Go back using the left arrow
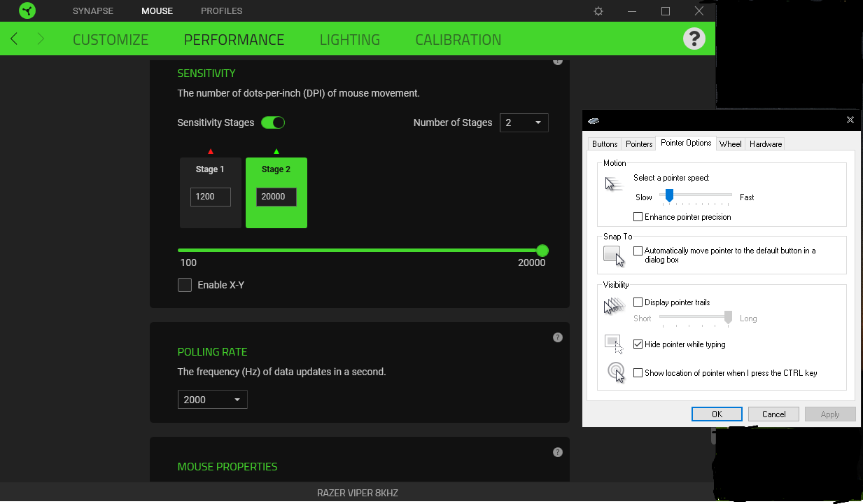This screenshot has width=863, height=504. (x=15, y=39)
